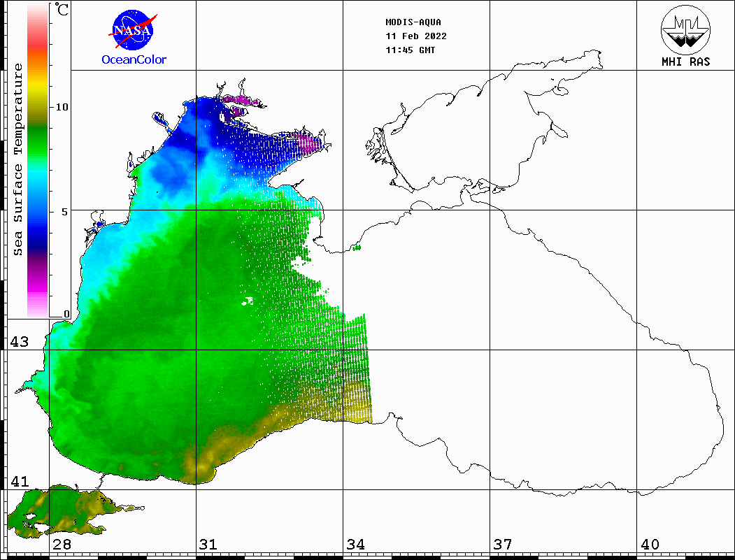Click longitude label 37
This screenshot has height=560, width=735.
pos(503,544)
